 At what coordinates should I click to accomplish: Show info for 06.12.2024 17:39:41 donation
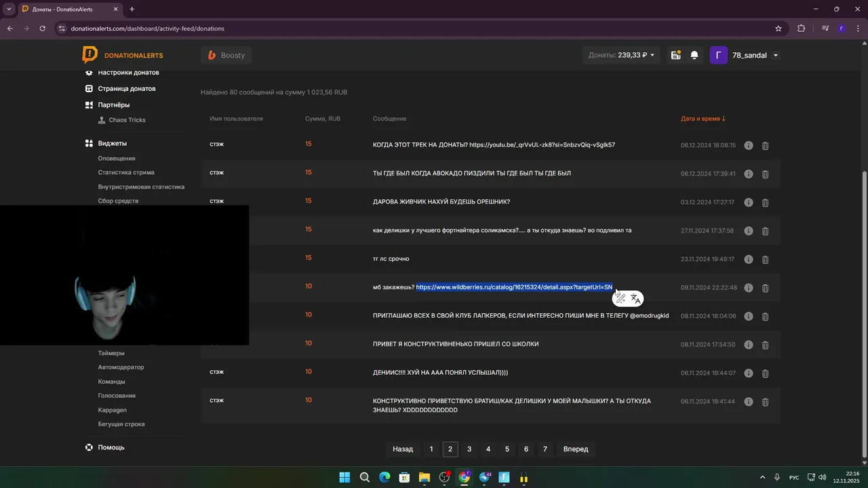[749, 174]
